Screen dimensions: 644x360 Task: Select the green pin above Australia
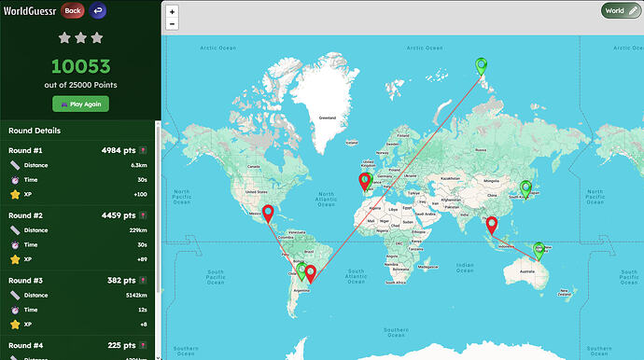tap(539, 251)
